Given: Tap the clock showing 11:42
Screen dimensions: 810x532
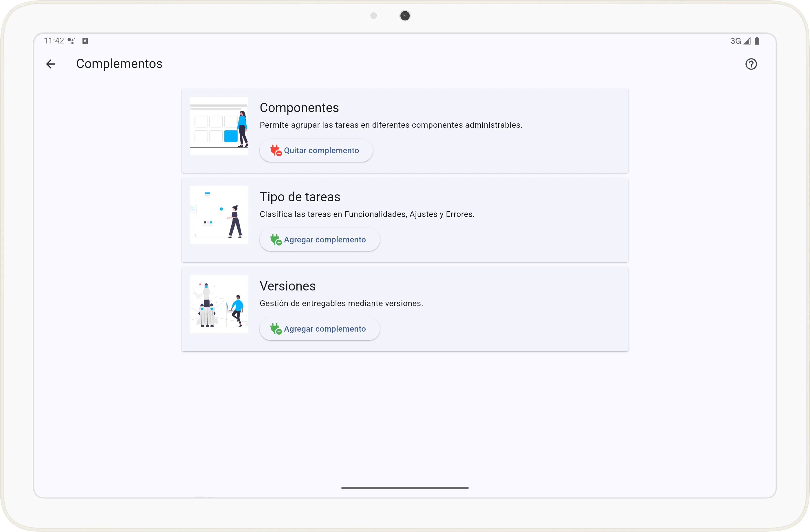Looking at the screenshot, I should [54, 41].
